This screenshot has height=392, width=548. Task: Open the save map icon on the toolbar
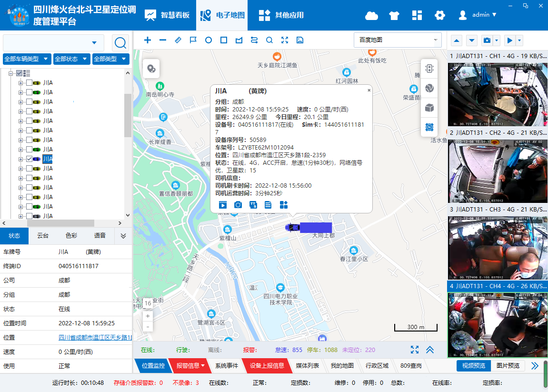299,40
